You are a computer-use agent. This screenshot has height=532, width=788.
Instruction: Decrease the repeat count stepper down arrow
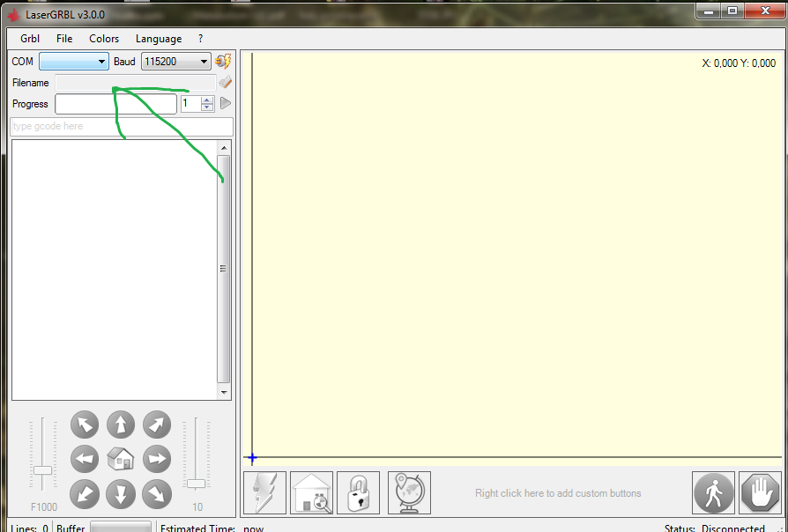tap(206, 107)
